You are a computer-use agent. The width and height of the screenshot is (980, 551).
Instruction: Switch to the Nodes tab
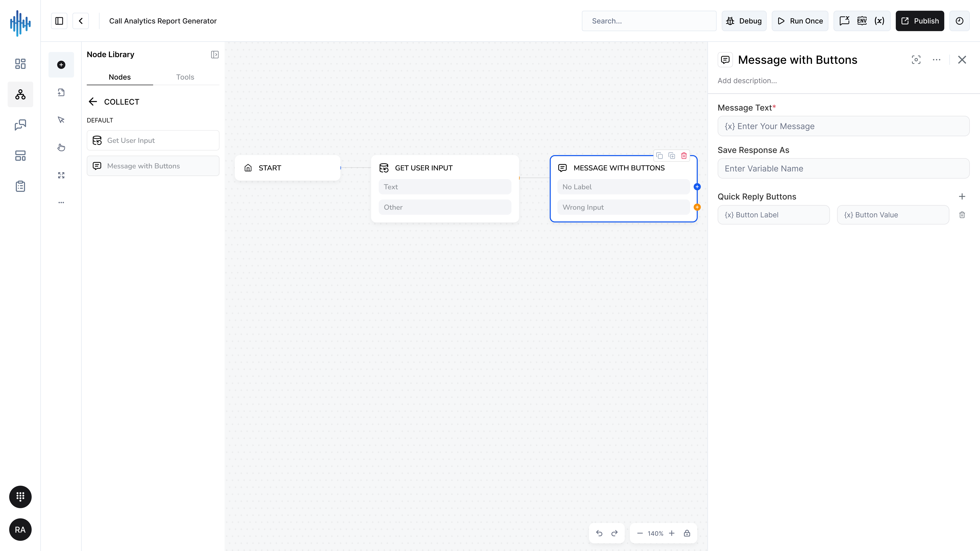point(119,77)
